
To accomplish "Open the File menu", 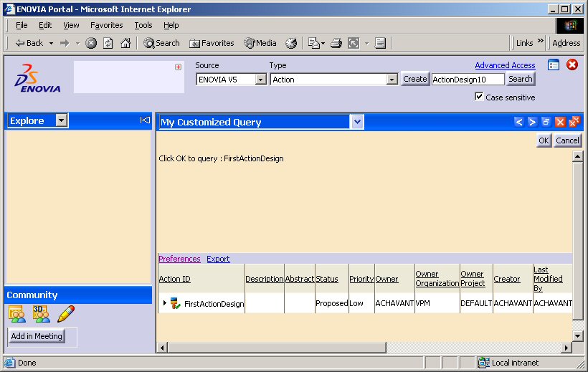I will pyautogui.click(x=22, y=25).
